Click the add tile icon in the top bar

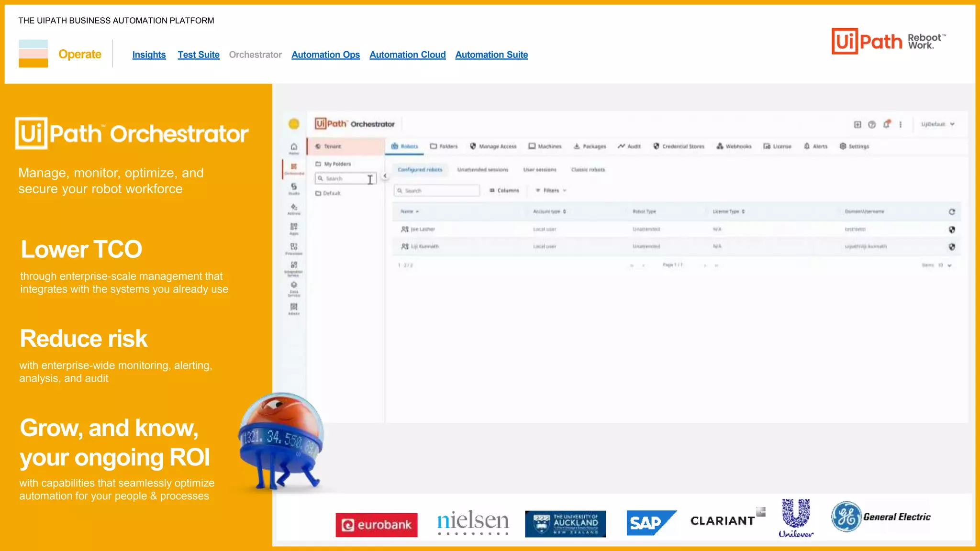click(x=857, y=124)
